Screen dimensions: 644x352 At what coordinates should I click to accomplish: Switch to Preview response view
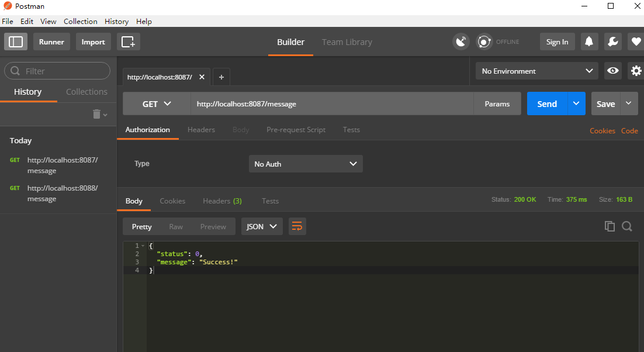point(213,226)
